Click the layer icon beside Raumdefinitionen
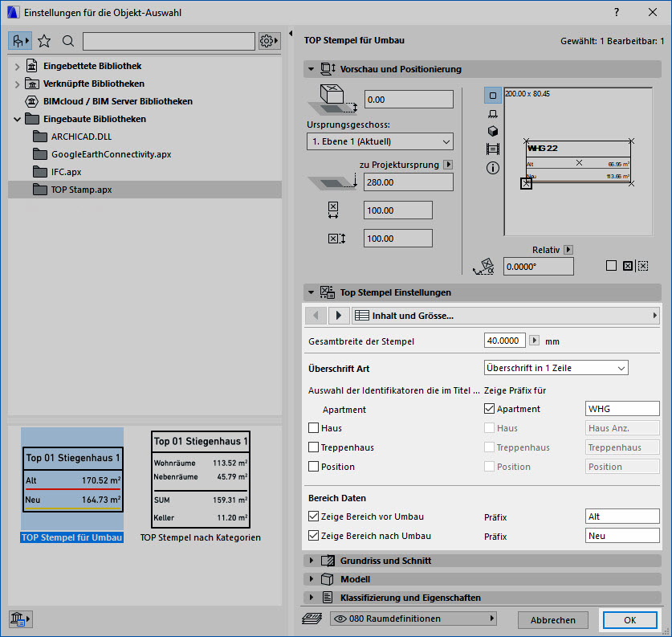The height and width of the screenshot is (637, 672). click(x=312, y=619)
